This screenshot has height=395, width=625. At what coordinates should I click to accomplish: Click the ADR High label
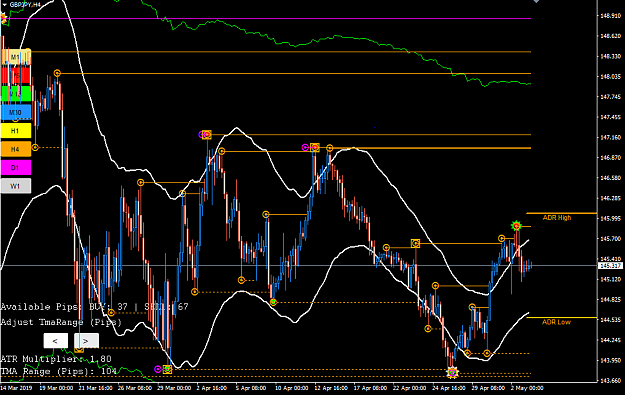(556, 218)
